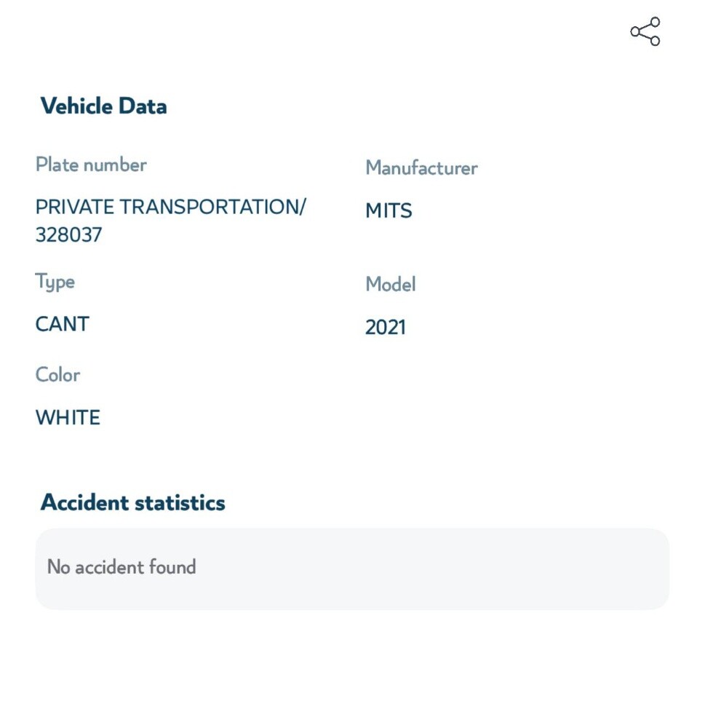Tap the empty area of accident card
The image size is (705, 728).
tap(431, 569)
